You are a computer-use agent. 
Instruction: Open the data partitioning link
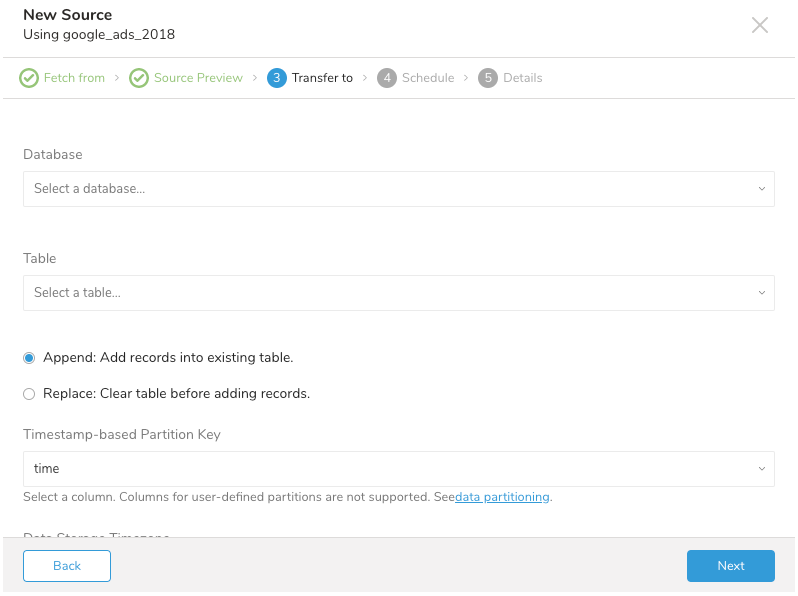[x=502, y=497]
